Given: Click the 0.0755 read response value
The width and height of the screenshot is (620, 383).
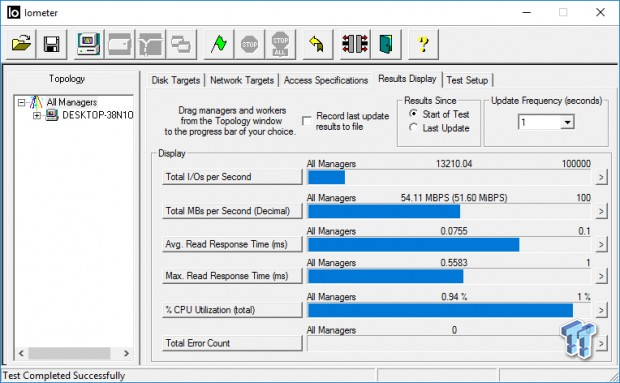Looking at the screenshot, I should [x=454, y=231].
